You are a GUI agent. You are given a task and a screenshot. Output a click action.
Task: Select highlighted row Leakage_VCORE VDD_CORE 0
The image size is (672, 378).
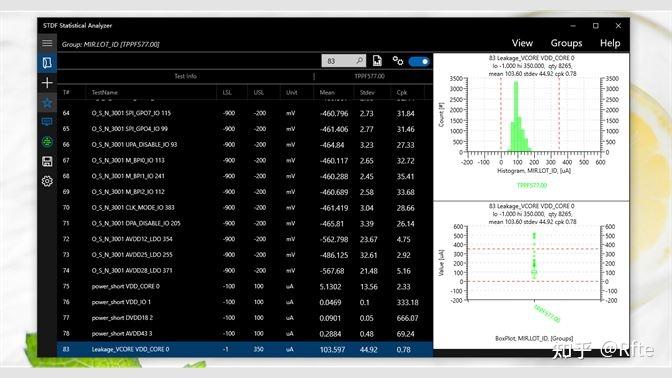(x=245, y=349)
